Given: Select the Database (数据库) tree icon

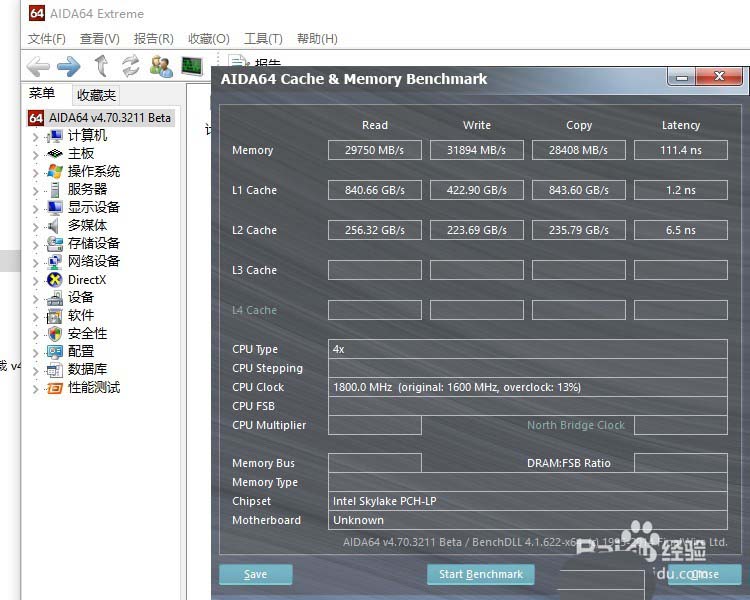Looking at the screenshot, I should [55, 369].
